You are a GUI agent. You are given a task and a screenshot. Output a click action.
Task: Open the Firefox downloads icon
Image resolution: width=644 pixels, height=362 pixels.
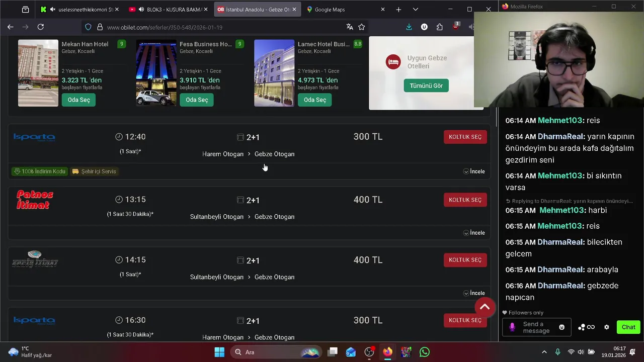(409, 27)
